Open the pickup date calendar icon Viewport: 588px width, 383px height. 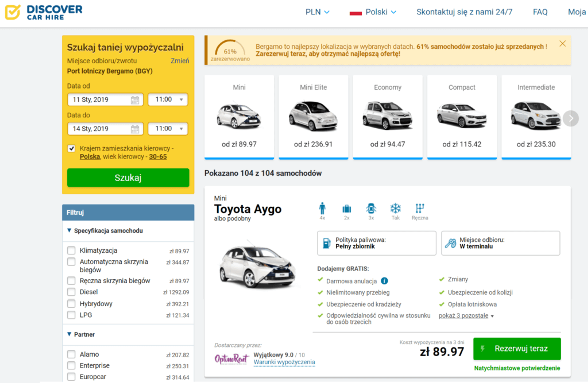[x=135, y=100]
